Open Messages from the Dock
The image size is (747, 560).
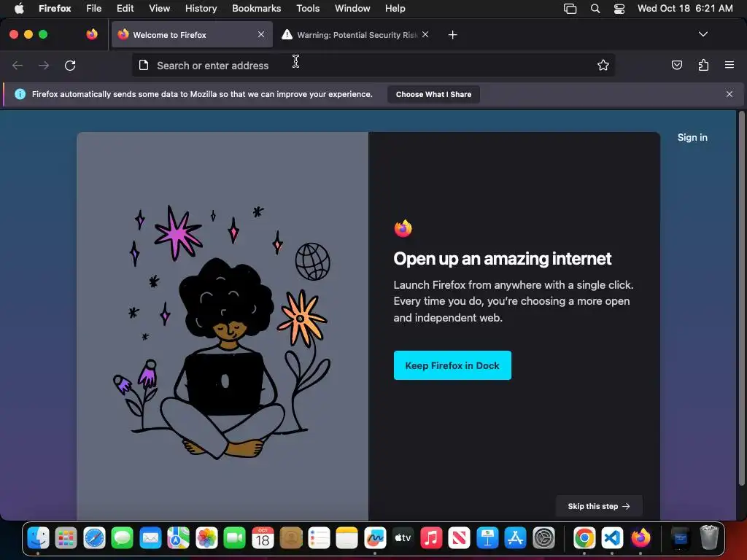pos(123,538)
